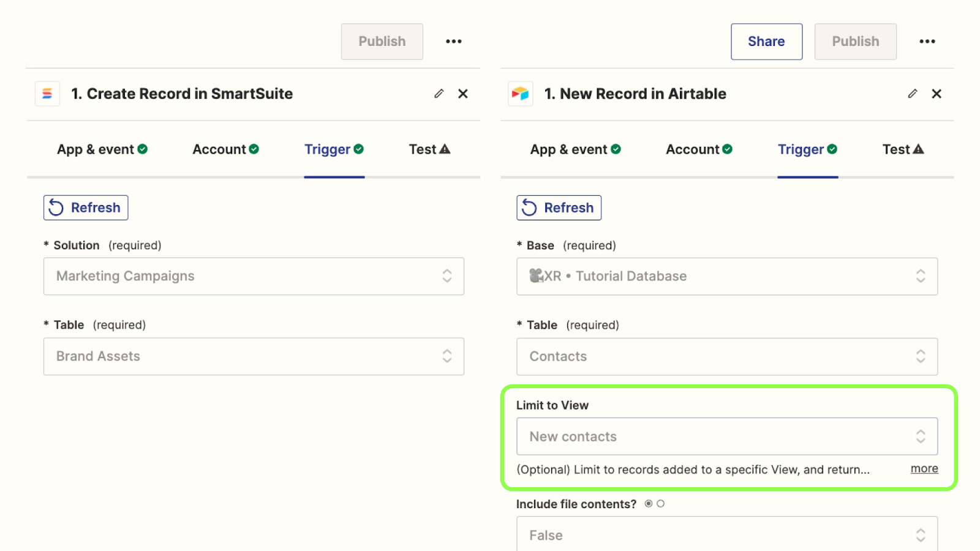Refresh fields in SmartSuite panel
980x551 pixels.
[86, 208]
